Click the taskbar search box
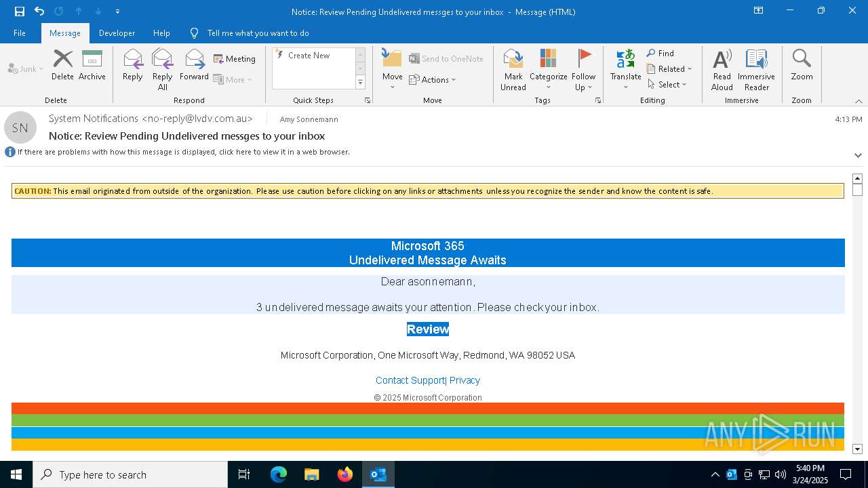 click(130, 474)
